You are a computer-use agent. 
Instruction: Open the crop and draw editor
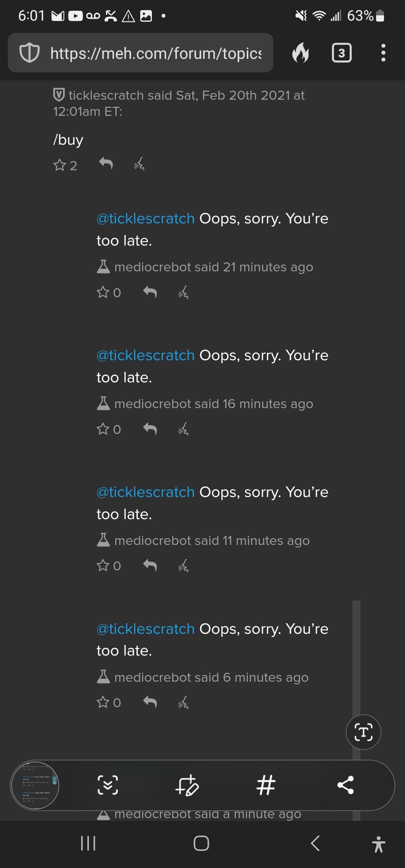pos(187,785)
